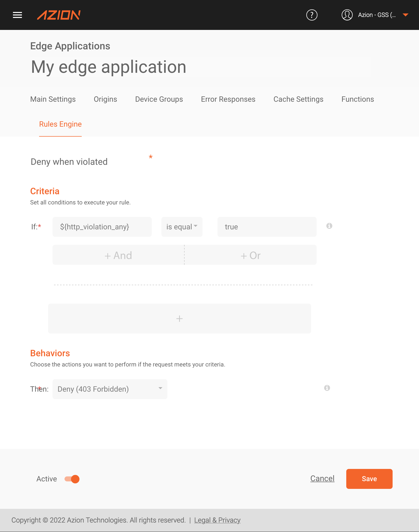
Task: Open the help question mark icon
Action: click(x=312, y=15)
